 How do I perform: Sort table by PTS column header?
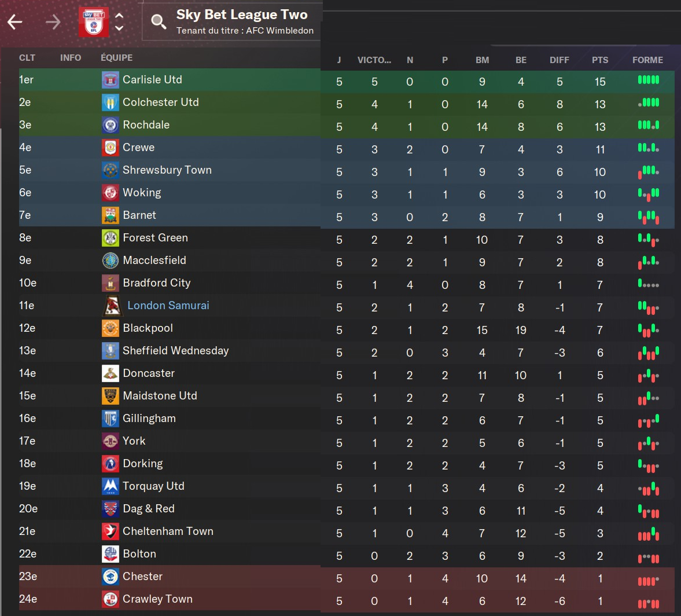click(600, 60)
